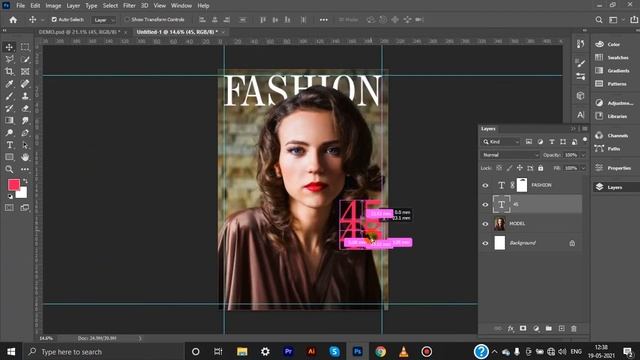Hide the MODEL layer
640x360 pixels.
(x=485, y=224)
